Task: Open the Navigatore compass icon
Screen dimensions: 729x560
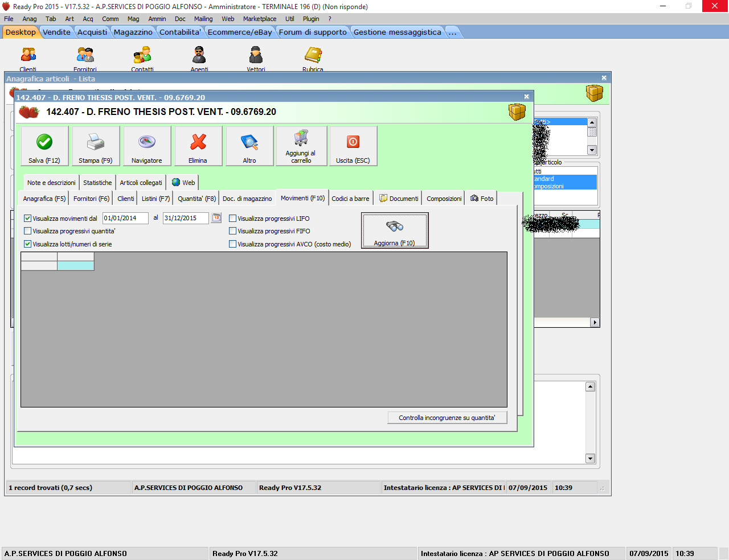Action: (147, 142)
